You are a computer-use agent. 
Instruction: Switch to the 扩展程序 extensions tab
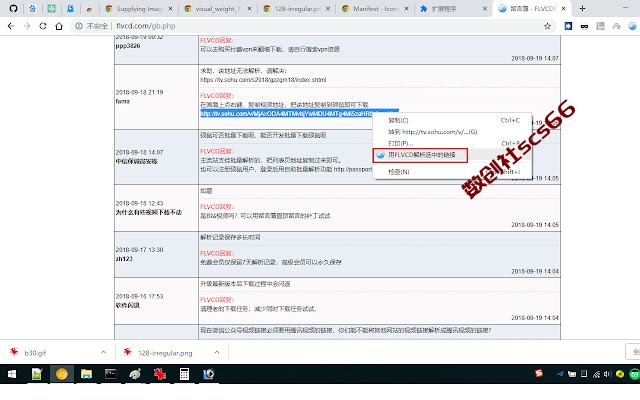[x=454, y=9]
